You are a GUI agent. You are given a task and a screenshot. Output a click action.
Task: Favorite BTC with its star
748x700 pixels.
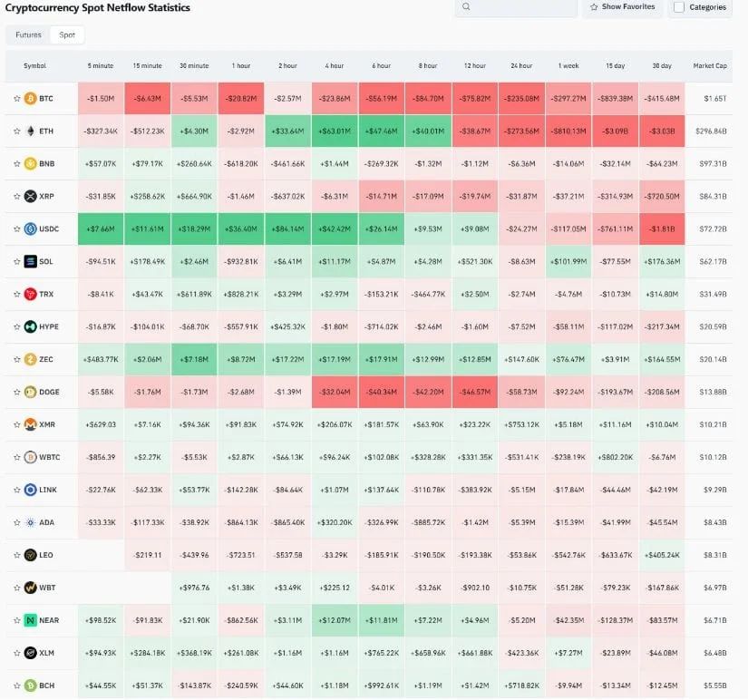(x=16, y=99)
